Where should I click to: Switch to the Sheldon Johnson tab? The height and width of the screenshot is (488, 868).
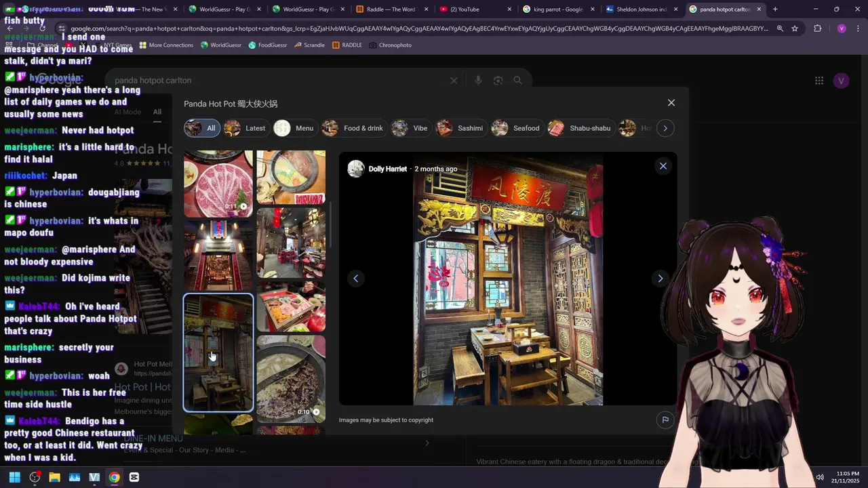(642, 9)
